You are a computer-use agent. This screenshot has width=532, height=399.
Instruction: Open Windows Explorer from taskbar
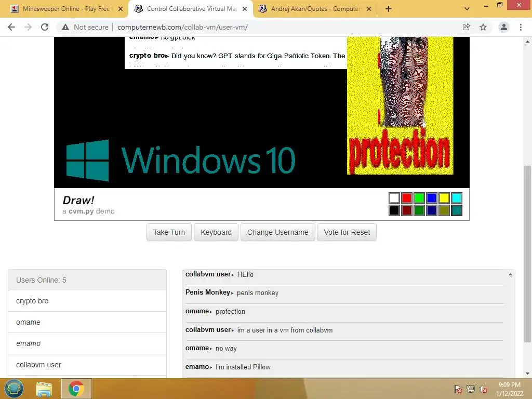(x=44, y=389)
